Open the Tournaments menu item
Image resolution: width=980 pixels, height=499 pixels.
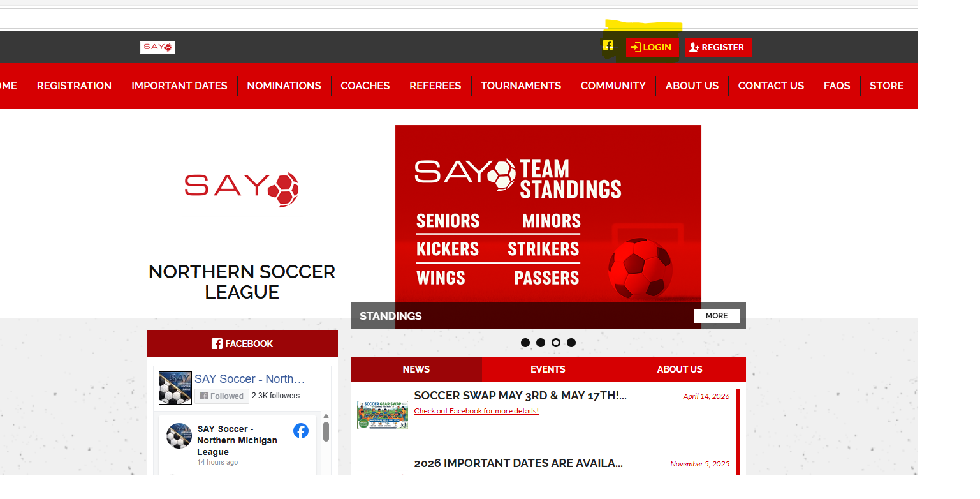pos(521,86)
